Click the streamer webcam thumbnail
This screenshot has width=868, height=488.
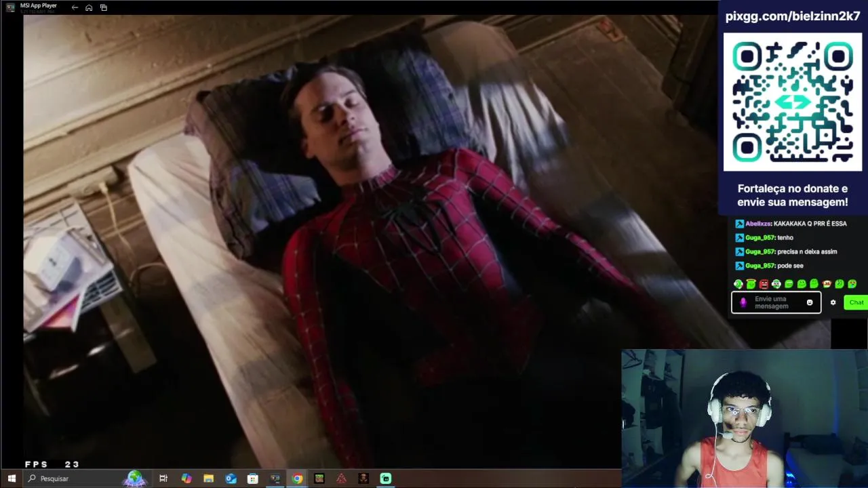click(745, 418)
